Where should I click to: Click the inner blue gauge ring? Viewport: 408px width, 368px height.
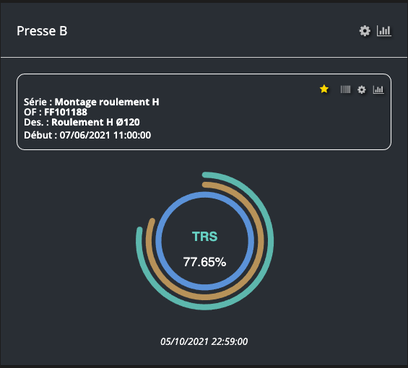click(251, 241)
